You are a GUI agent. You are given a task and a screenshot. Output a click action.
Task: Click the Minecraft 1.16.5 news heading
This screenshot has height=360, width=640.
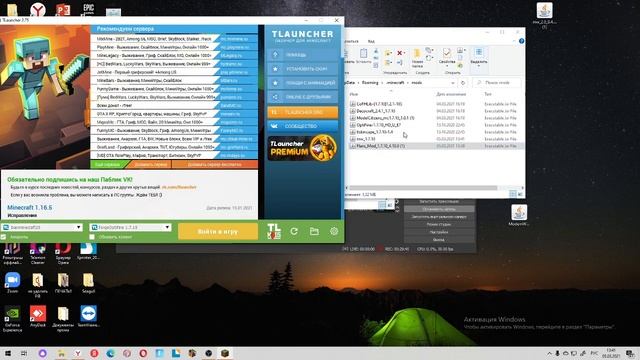30,207
